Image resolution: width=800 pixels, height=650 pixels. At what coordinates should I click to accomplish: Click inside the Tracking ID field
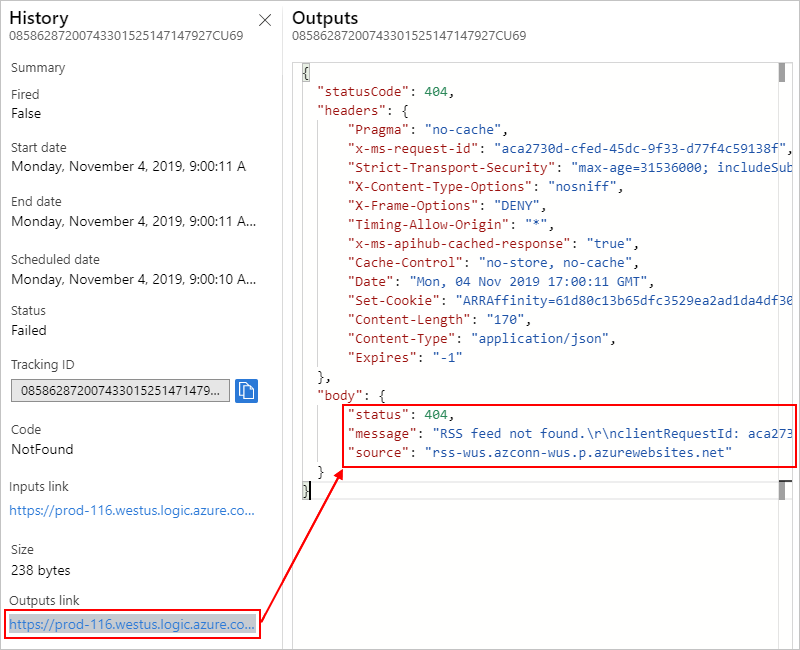(x=120, y=391)
